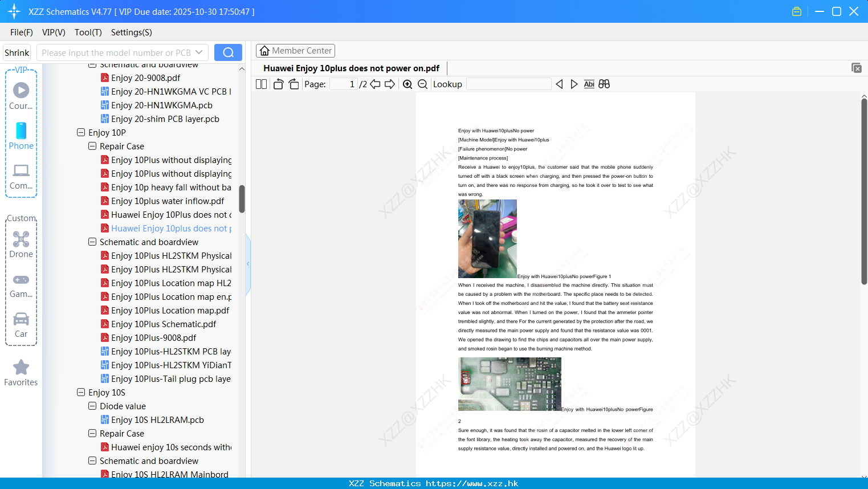Screen dimensions: 868x489
Task: Click the tree panel scroll-up arrow
Action: (x=242, y=68)
